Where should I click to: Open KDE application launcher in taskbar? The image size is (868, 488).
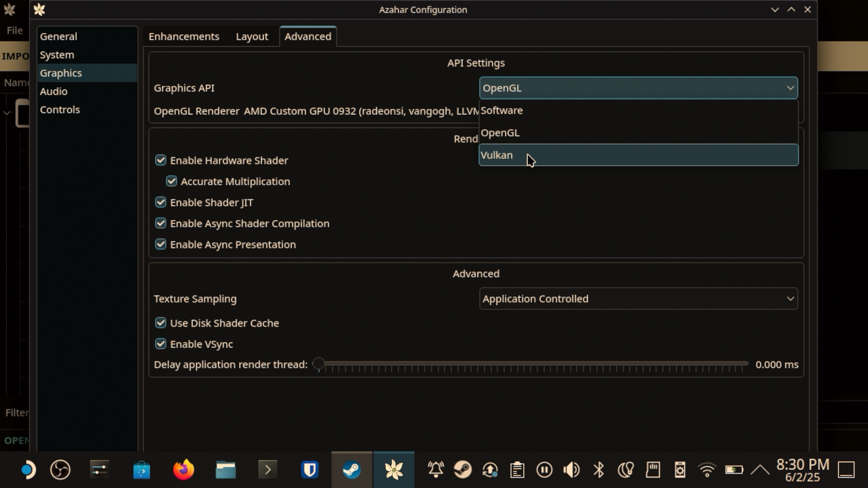[28, 470]
